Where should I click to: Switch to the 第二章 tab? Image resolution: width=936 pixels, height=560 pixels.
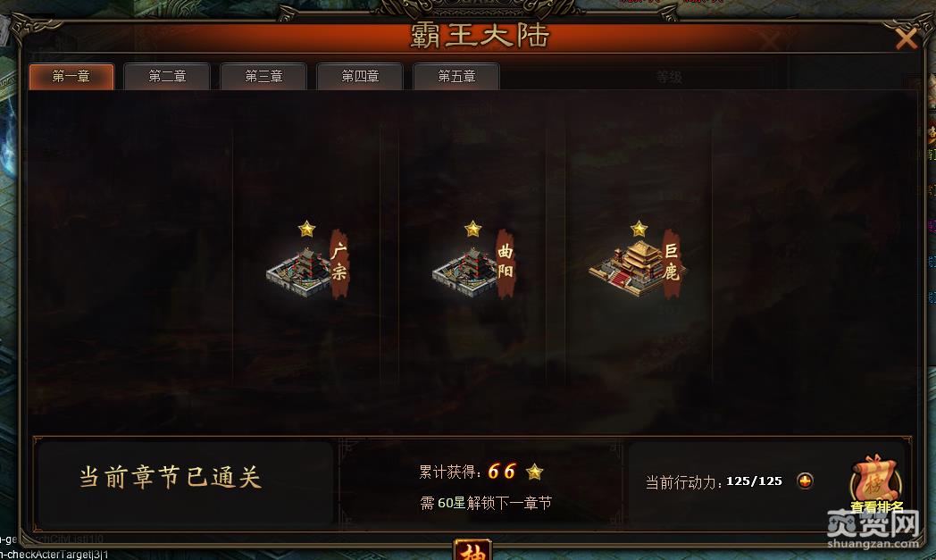(x=167, y=77)
